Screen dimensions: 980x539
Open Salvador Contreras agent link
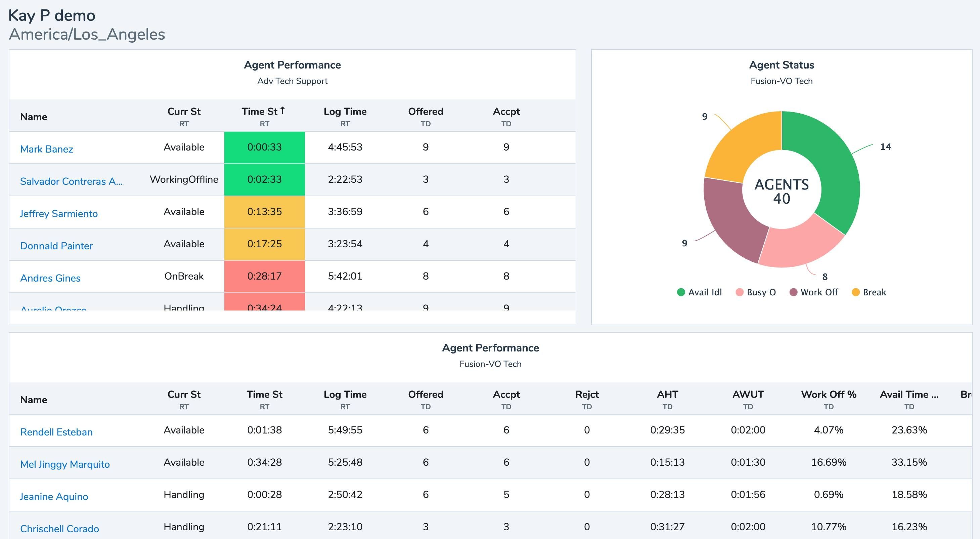(71, 181)
